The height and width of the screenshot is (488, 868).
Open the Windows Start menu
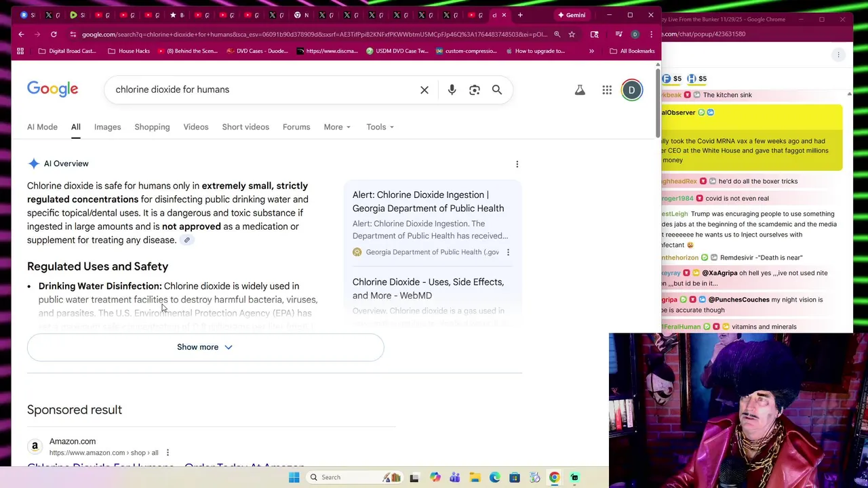coord(294,477)
